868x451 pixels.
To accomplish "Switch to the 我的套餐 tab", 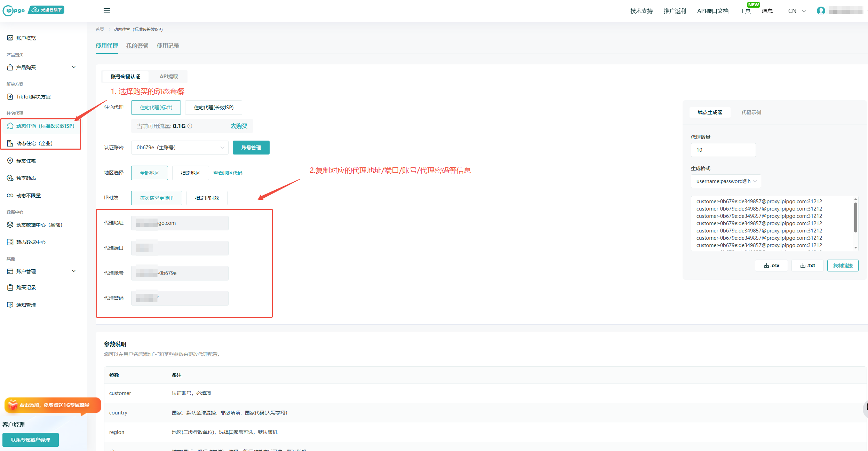I will [137, 46].
